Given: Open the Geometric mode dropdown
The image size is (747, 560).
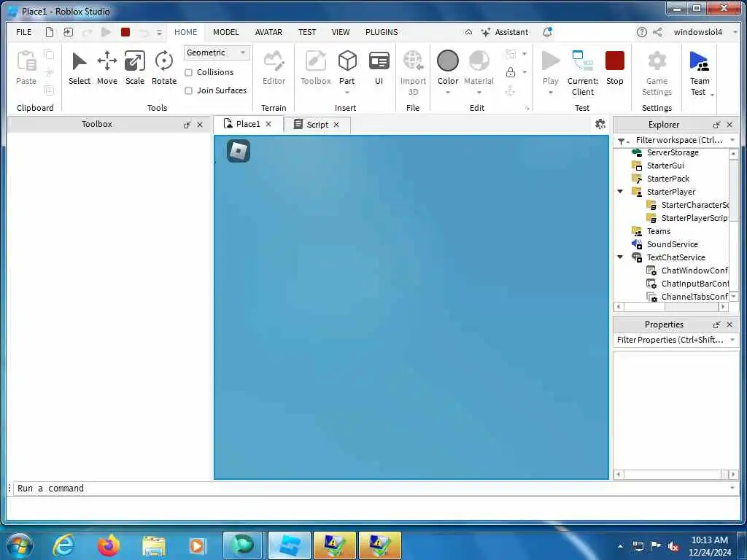Looking at the screenshot, I should coord(217,52).
